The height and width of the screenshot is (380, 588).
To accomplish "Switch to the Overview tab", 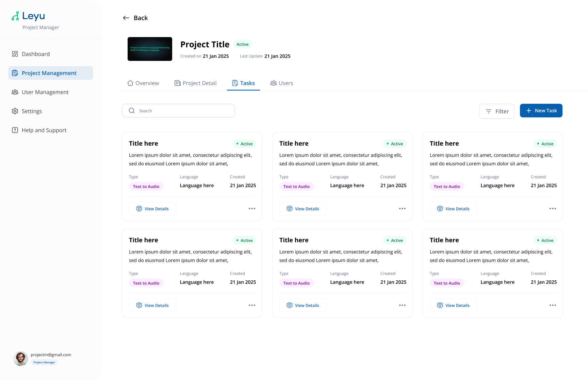I will click(x=143, y=83).
